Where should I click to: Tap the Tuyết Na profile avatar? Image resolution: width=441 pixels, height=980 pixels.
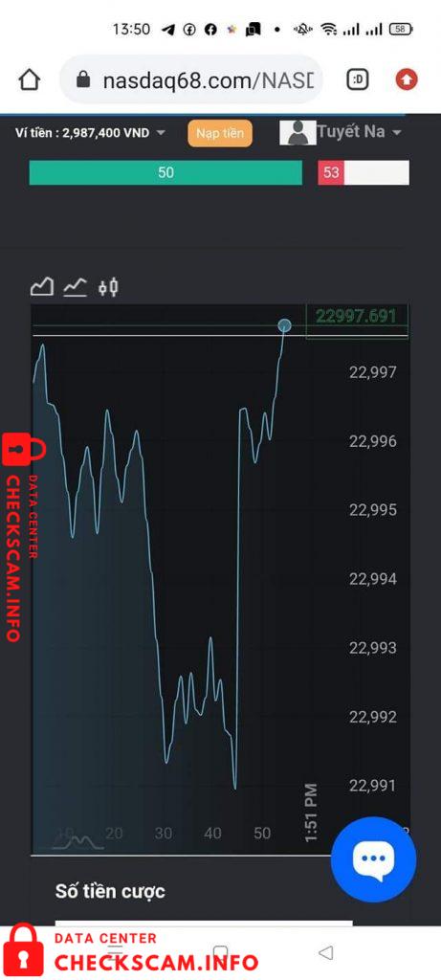click(298, 132)
